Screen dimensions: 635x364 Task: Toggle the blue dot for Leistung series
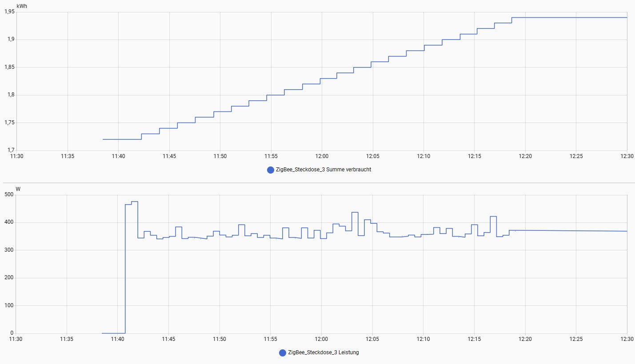click(x=282, y=353)
